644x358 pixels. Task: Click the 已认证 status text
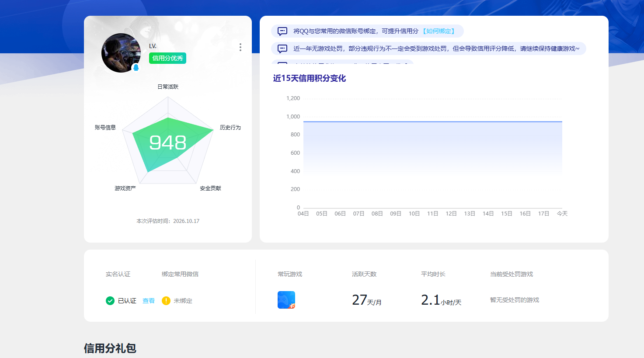pyautogui.click(x=127, y=301)
